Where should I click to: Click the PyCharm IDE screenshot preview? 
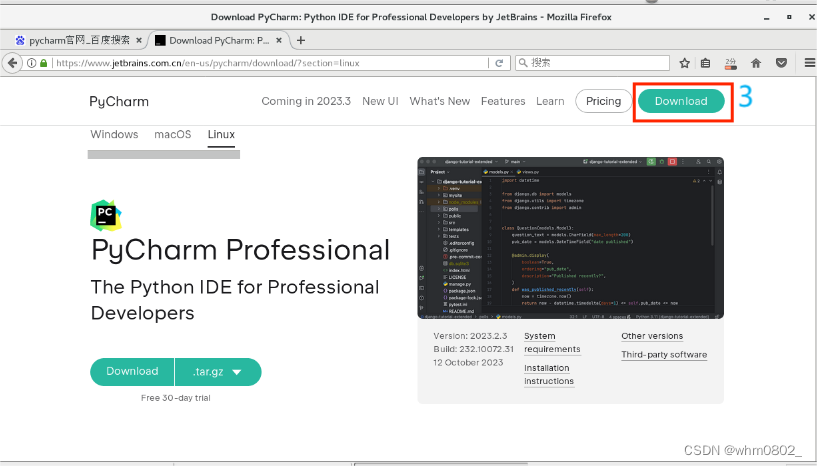click(571, 238)
